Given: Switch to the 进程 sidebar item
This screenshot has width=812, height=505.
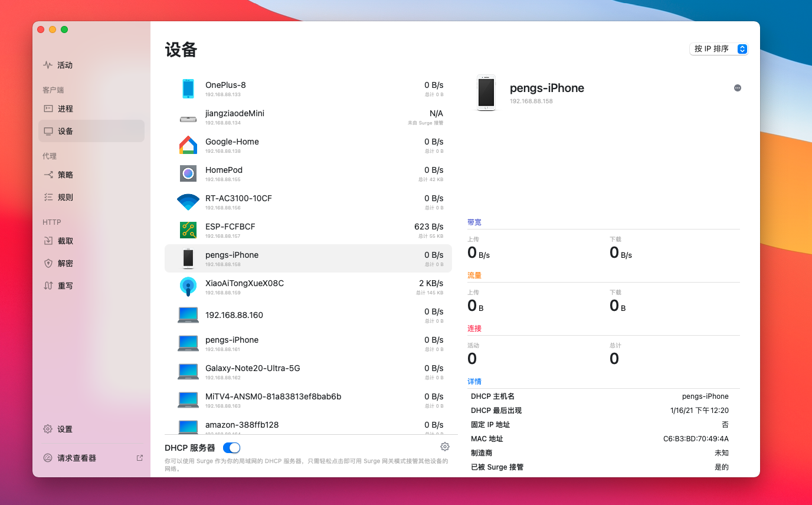Looking at the screenshot, I should 65,109.
